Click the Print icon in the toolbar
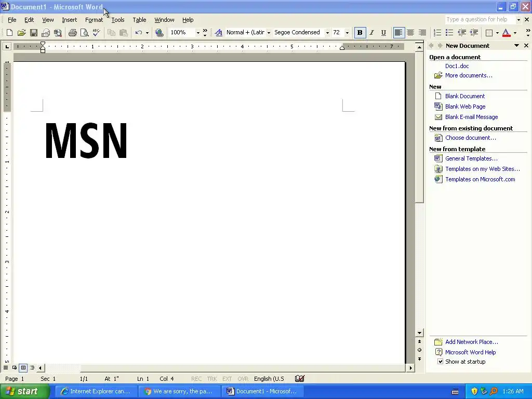Screen dimensions: 532x399 pos(72,33)
